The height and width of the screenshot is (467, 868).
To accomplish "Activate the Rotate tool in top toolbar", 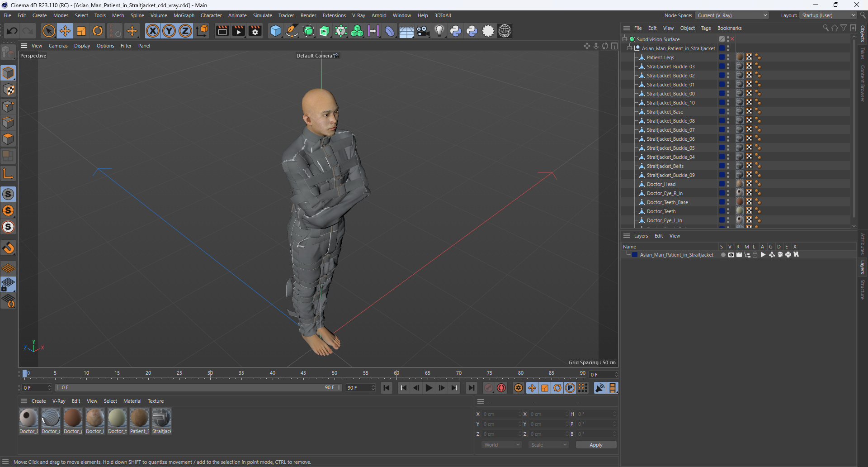I will pos(98,31).
